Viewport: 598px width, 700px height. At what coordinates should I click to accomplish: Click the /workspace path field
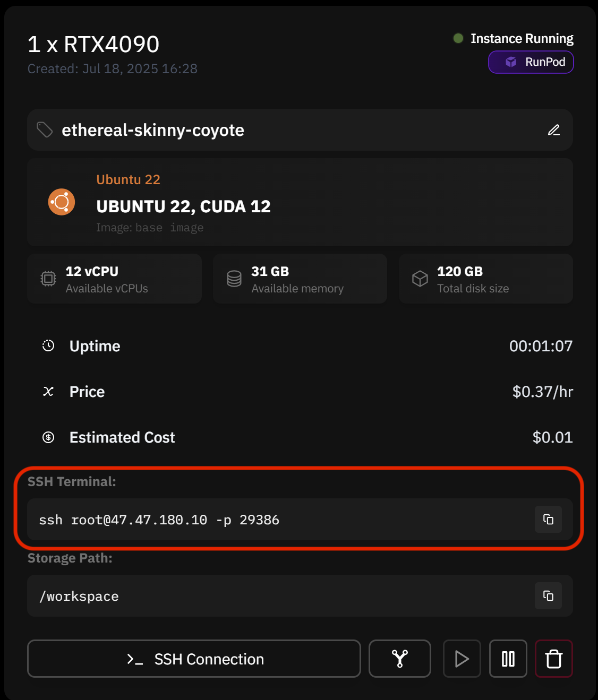point(300,595)
